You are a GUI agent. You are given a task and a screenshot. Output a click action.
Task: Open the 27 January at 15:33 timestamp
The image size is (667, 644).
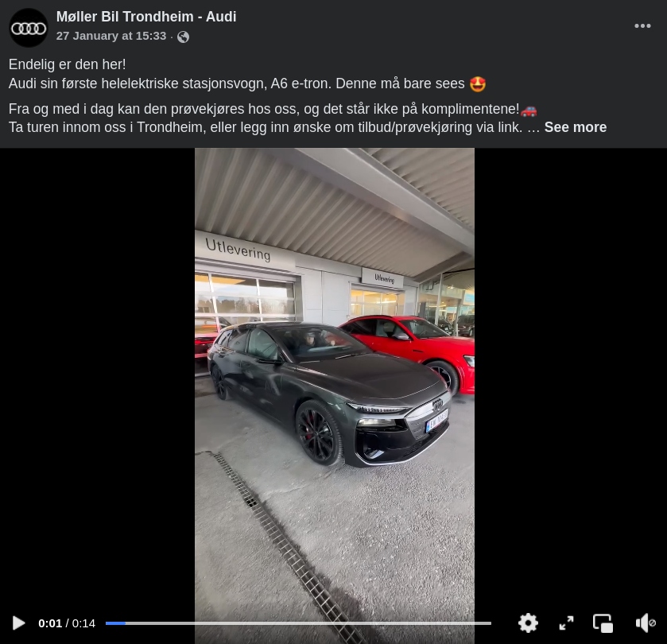click(111, 36)
